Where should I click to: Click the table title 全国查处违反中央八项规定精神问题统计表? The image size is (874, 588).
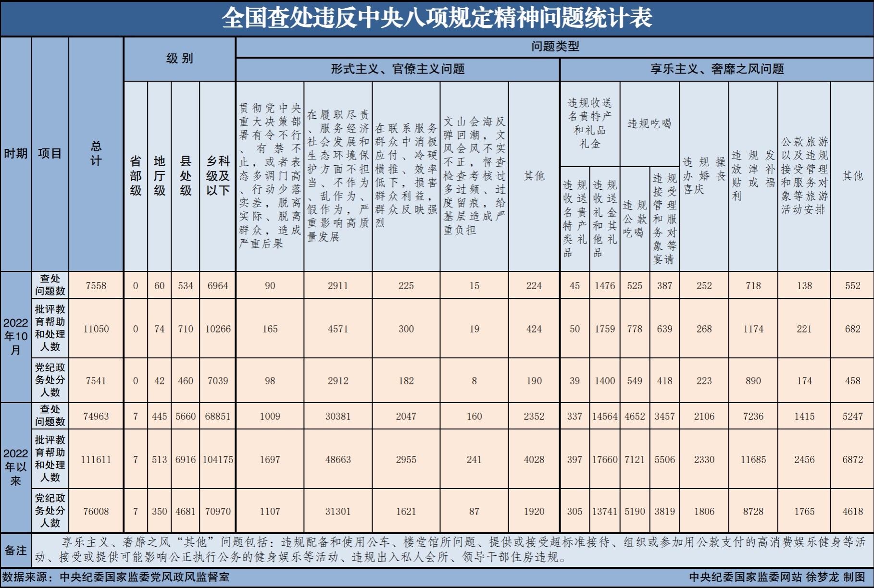click(437, 17)
